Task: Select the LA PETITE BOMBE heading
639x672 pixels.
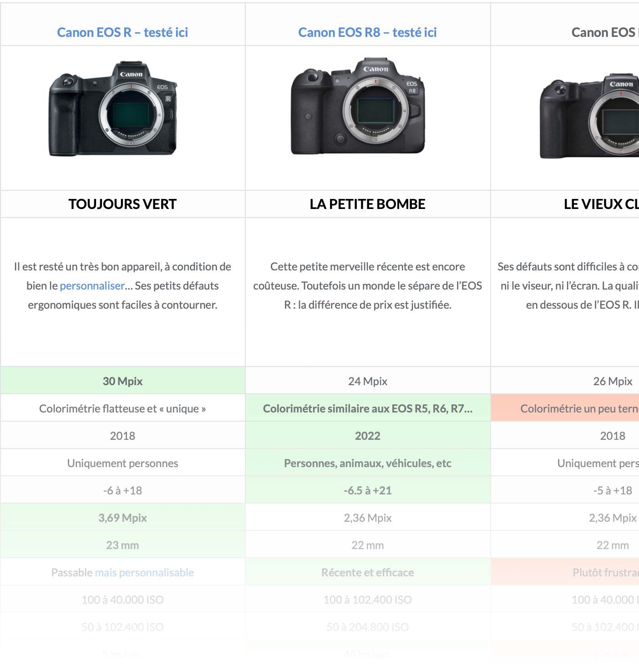Action: pyautogui.click(x=367, y=204)
